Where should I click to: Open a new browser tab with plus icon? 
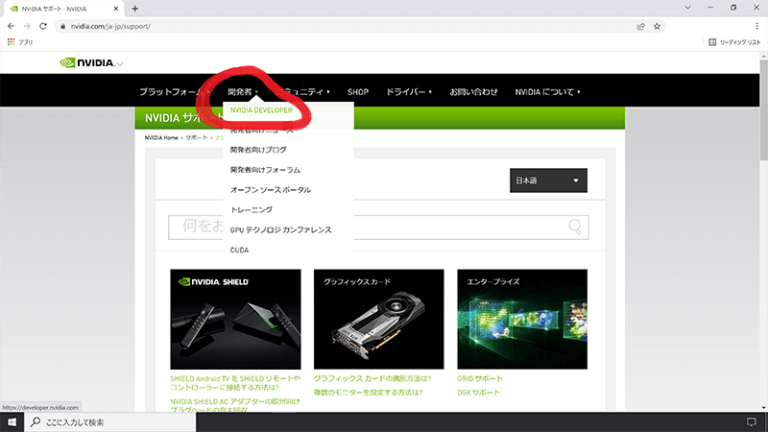tap(135, 8)
